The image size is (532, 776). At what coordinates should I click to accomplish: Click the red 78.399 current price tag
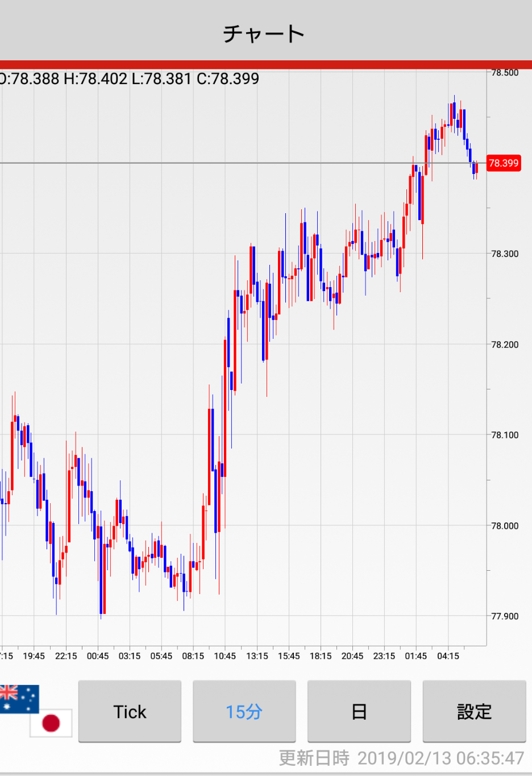(504, 163)
